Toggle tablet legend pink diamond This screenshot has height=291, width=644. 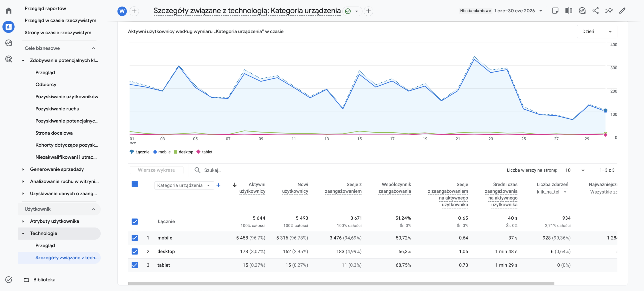click(x=198, y=152)
